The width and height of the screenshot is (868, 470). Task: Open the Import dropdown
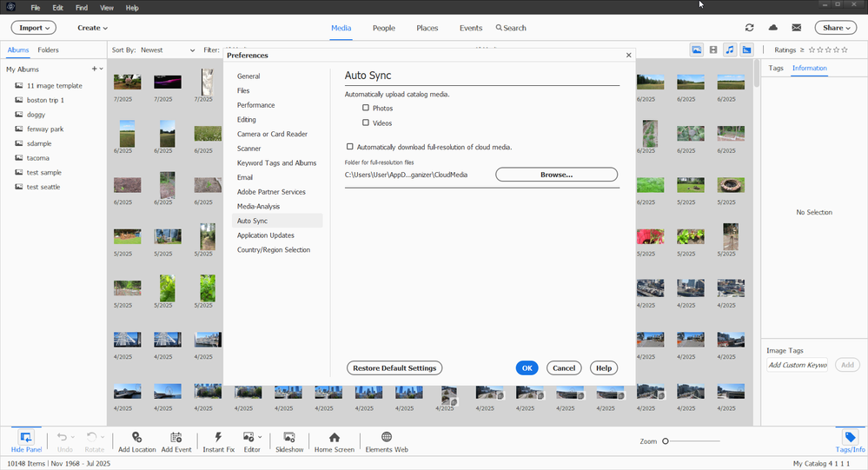[34, 28]
